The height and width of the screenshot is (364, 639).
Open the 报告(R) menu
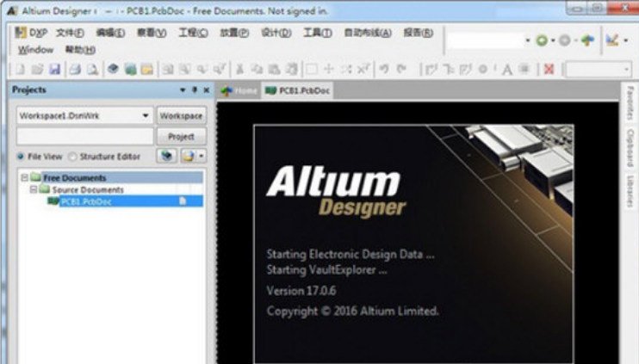coord(419,33)
